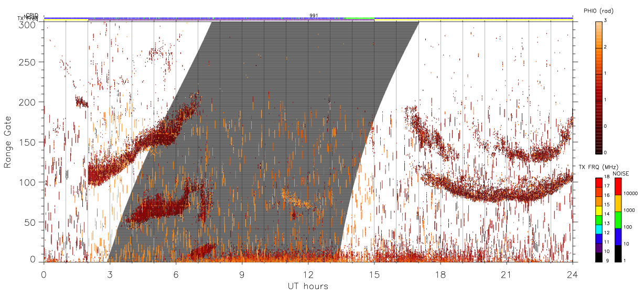Click the yellow NOISE swatch 1000–10000
Screen dimensions: 644x297
(618, 203)
